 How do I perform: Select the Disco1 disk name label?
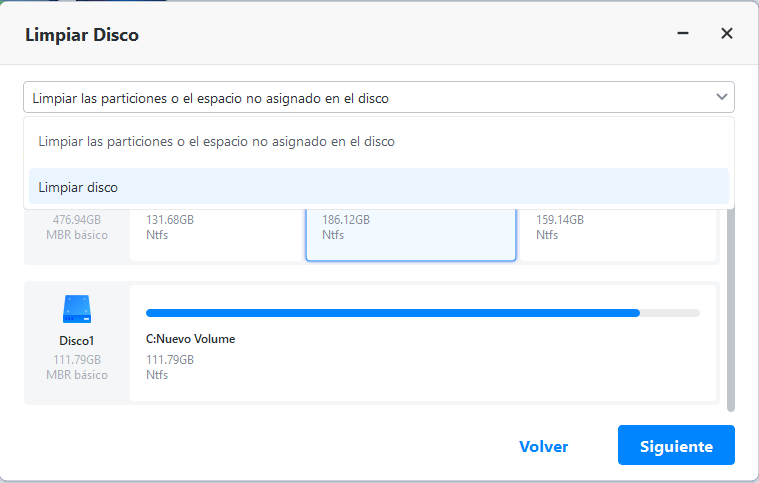pos(76,341)
